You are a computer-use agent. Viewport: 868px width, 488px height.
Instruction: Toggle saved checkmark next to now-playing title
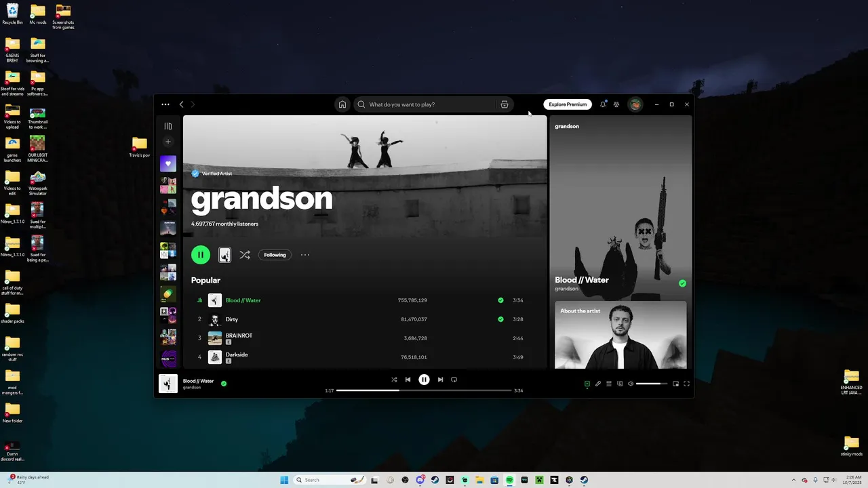(224, 384)
